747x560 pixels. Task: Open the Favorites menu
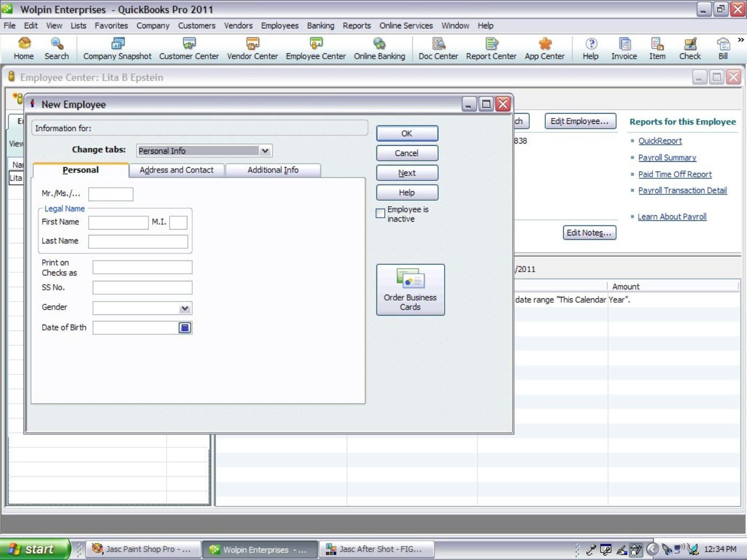click(111, 26)
